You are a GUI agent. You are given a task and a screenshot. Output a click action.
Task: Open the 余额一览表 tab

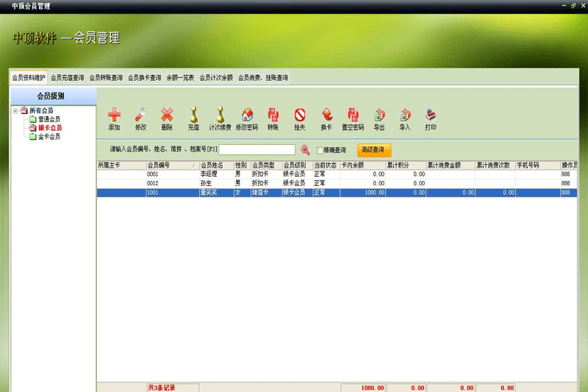[180, 78]
